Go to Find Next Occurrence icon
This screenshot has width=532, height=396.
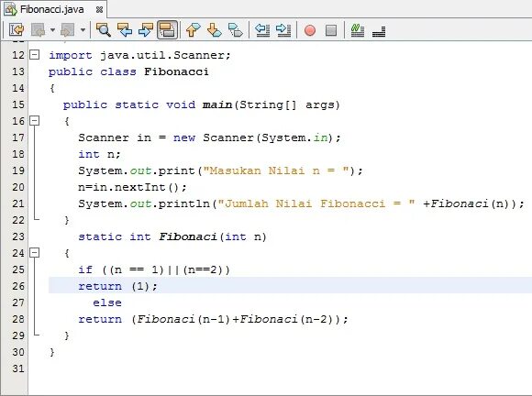[x=146, y=30]
